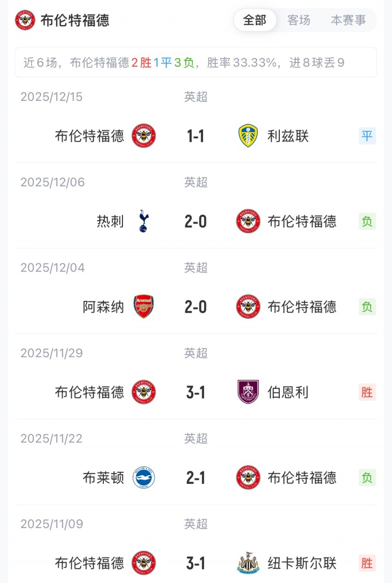
Task: Click the Brighton seagull crest
Action: coord(144,477)
